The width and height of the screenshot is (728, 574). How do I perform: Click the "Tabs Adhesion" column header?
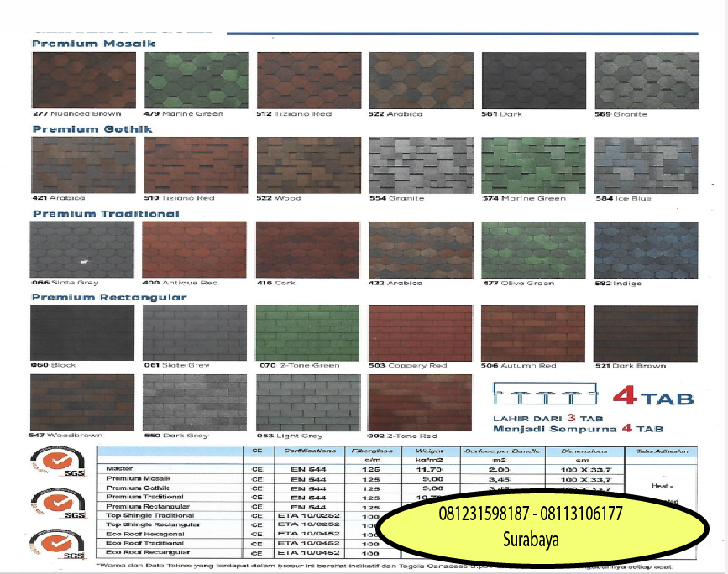662,451
